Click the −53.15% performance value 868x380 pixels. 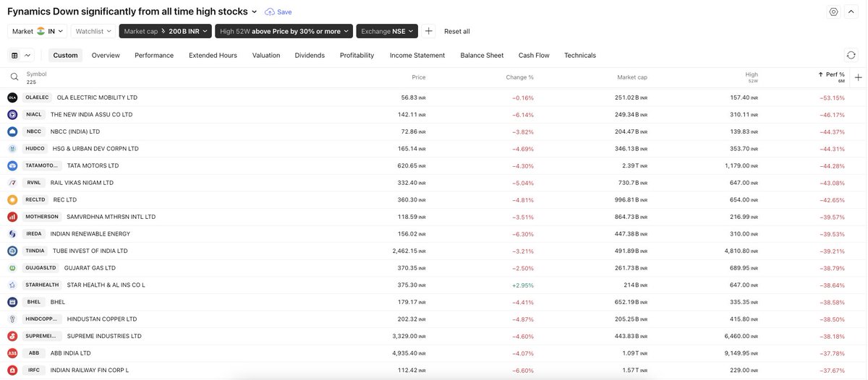pos(832,98)
